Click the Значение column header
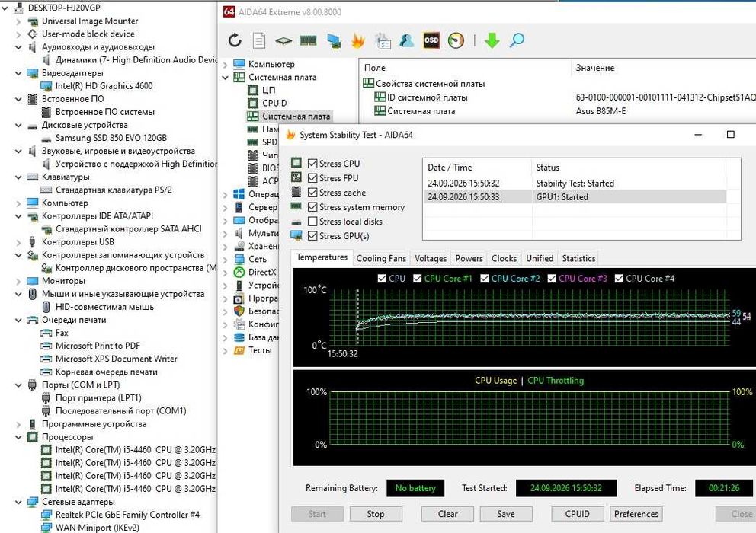This screenshot has height=533, width=756. 664,68
